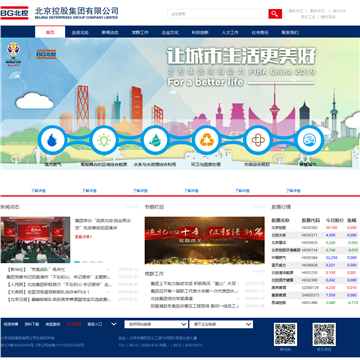Click the stock row SH600573
Viewport: 360px width, 360px height.
coord(315,295)
